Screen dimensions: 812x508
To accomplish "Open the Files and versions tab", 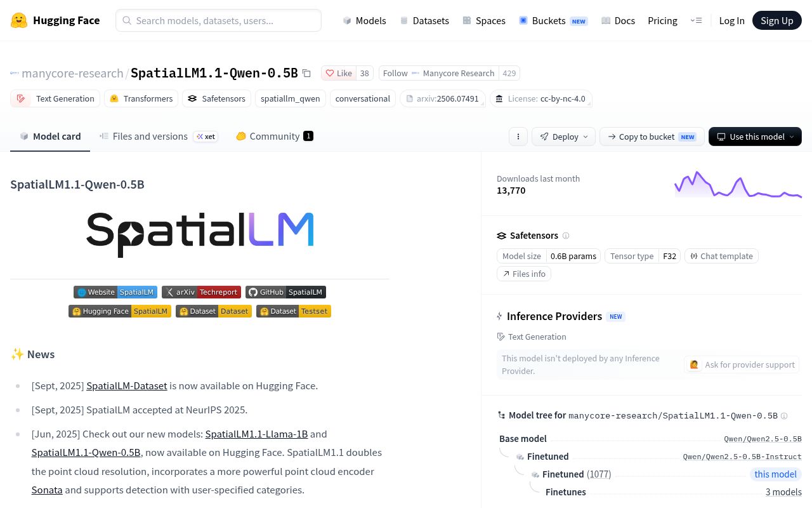I will [x=159, y=137].
